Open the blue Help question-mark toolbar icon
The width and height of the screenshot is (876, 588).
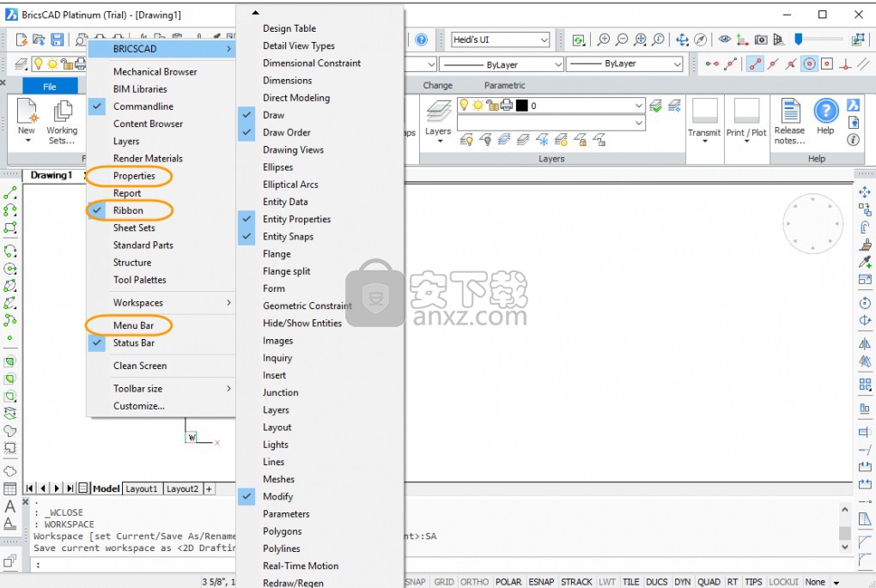(422, 39)
